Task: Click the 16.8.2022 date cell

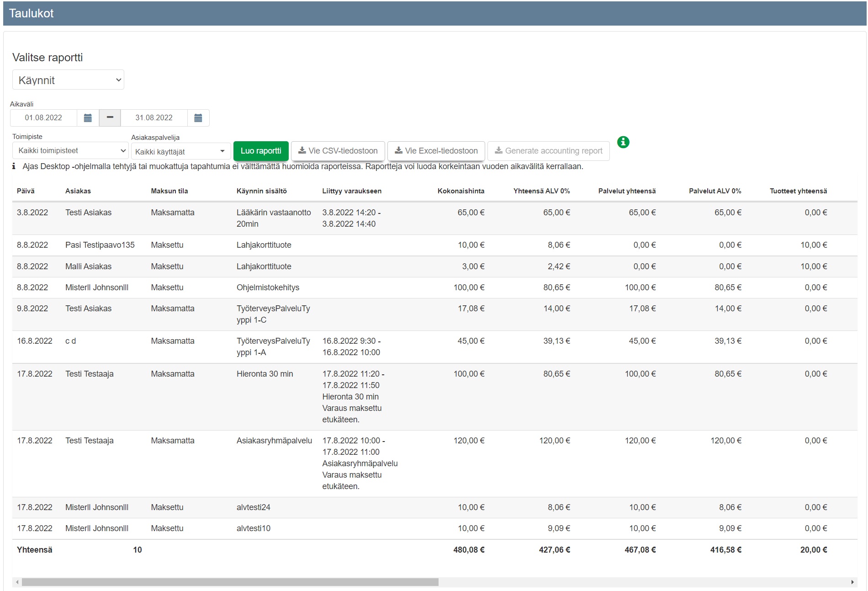Action: coord(35,341)
